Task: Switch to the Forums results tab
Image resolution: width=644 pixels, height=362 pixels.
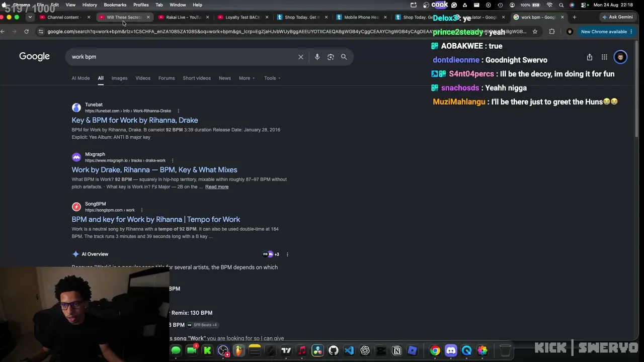Action: (167, 78)
